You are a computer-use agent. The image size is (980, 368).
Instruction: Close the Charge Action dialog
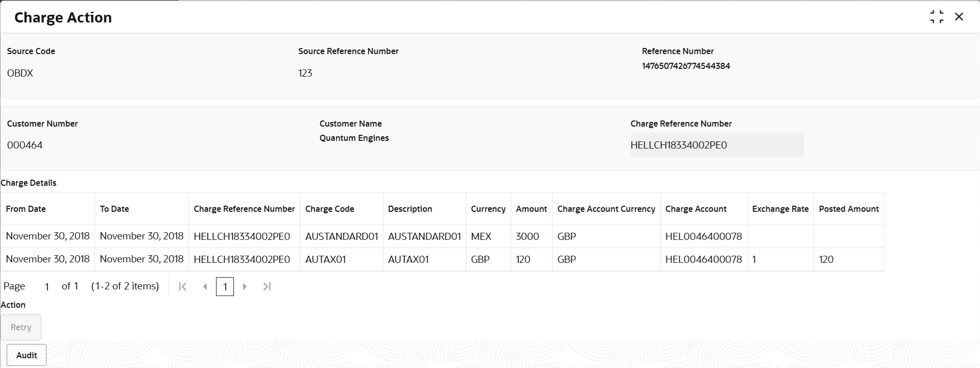pyautogui.click(x=959, y=17)
